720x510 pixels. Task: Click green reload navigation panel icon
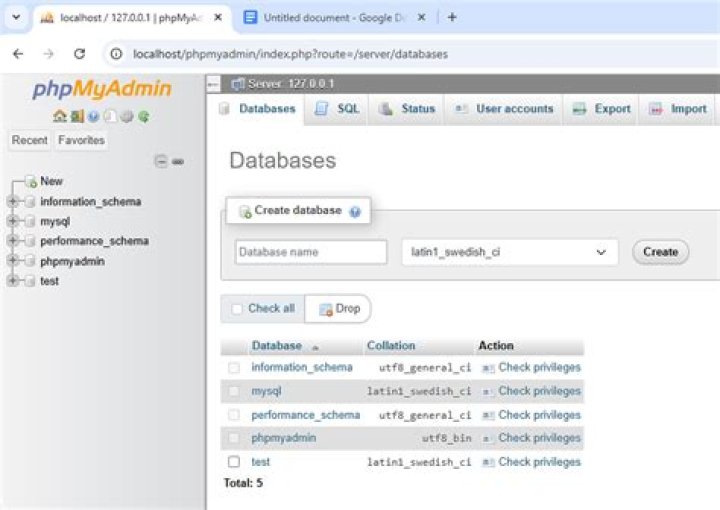click(144, 116)
